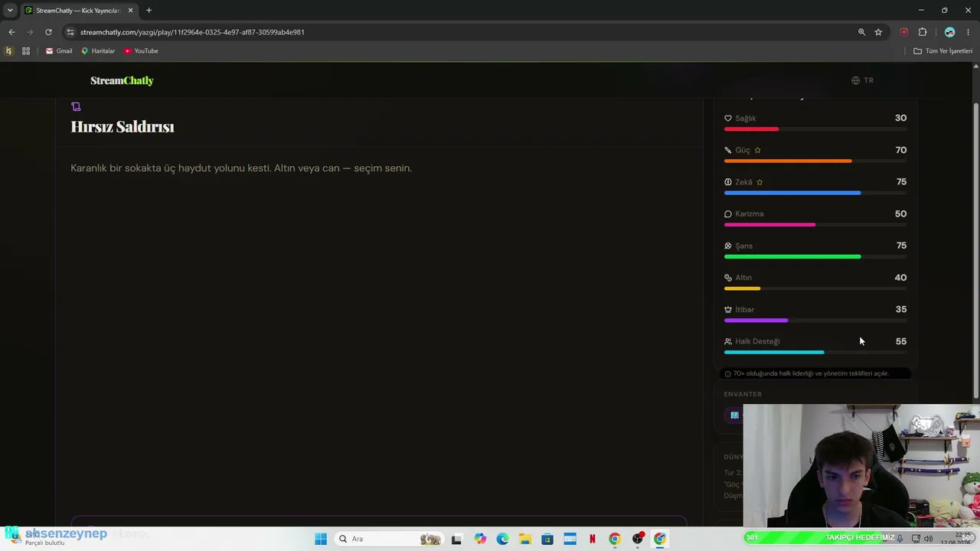Open OBS Studio from the taskbar

[x=637, y=539]
